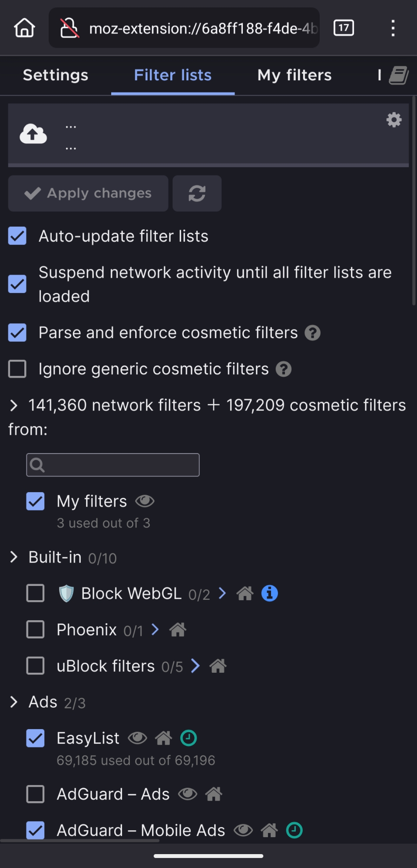View EasyList content via eye icon

137,738
